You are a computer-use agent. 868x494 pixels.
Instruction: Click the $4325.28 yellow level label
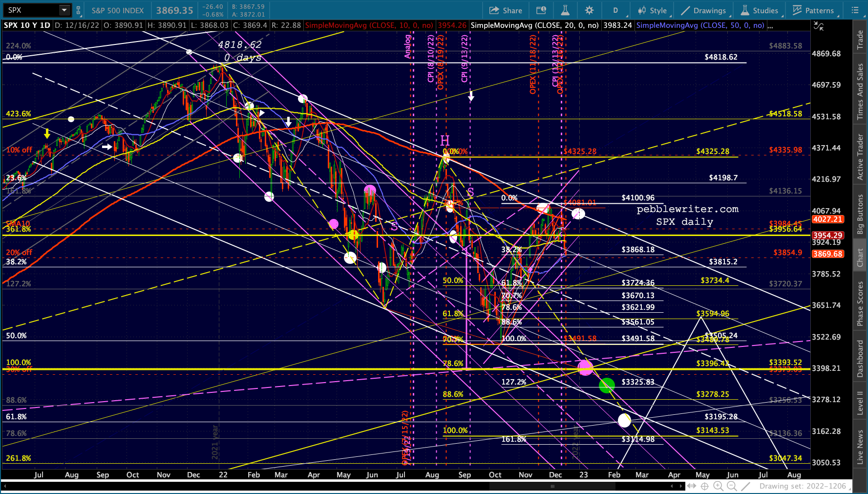click(x=712, y=151)
